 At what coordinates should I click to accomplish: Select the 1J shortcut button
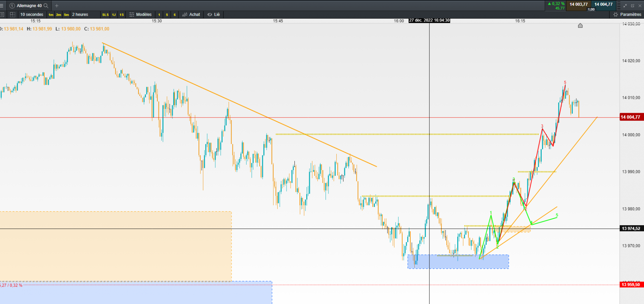(114, 15)
